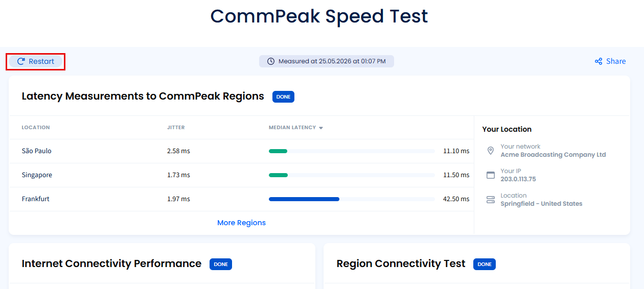
Task: Click the map pin icon by Your network
Action: 491,151
